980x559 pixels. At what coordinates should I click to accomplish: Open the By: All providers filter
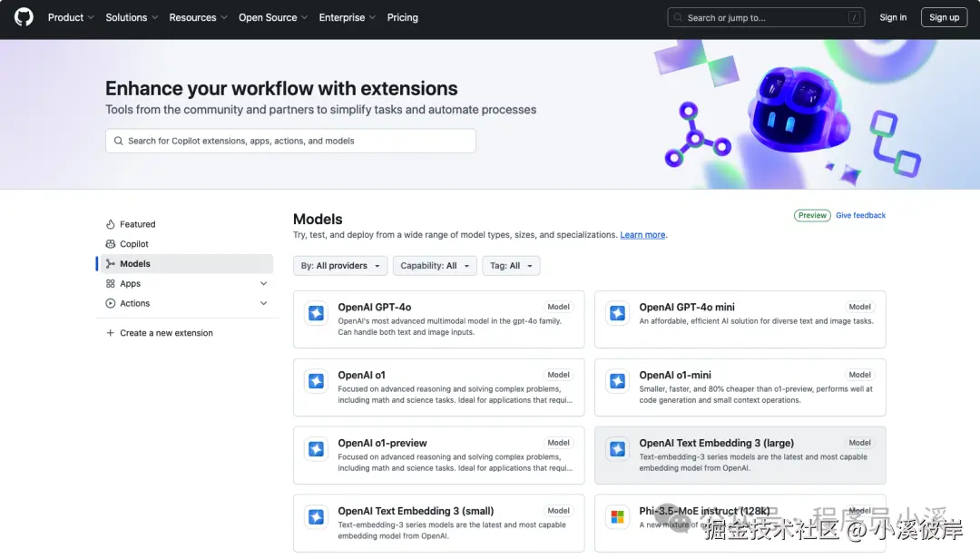pyautogui.click(x=340, y=266)
